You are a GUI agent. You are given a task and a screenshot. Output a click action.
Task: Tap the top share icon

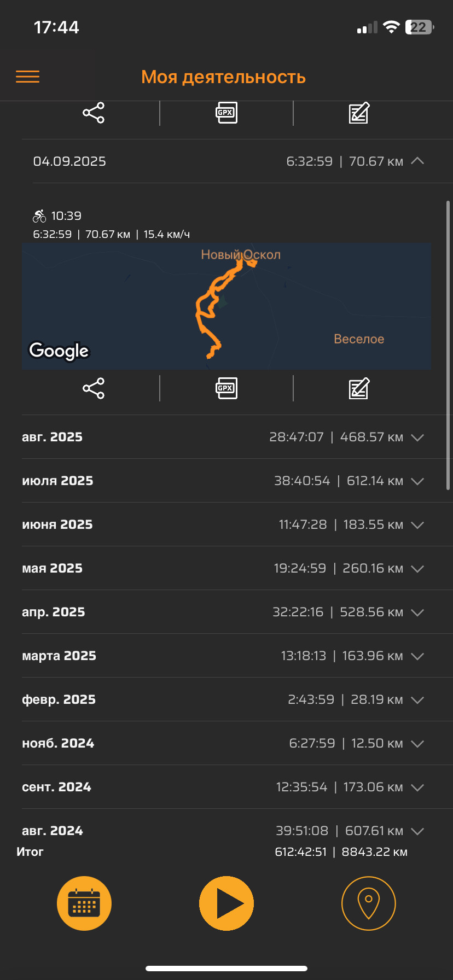tap(94, 113)
